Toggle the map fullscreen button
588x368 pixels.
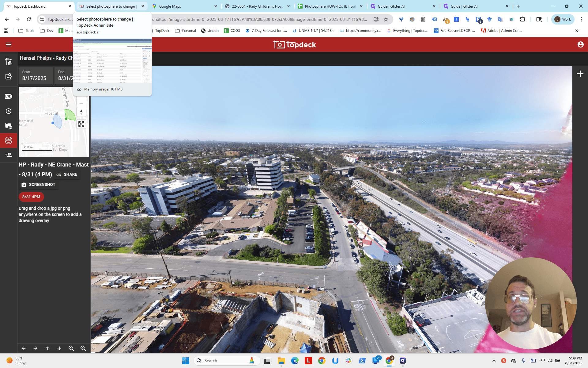(x=81, y=124)
